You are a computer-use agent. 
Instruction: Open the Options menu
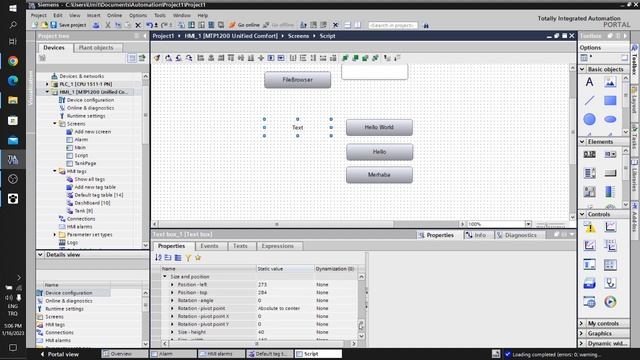point(138,15)
